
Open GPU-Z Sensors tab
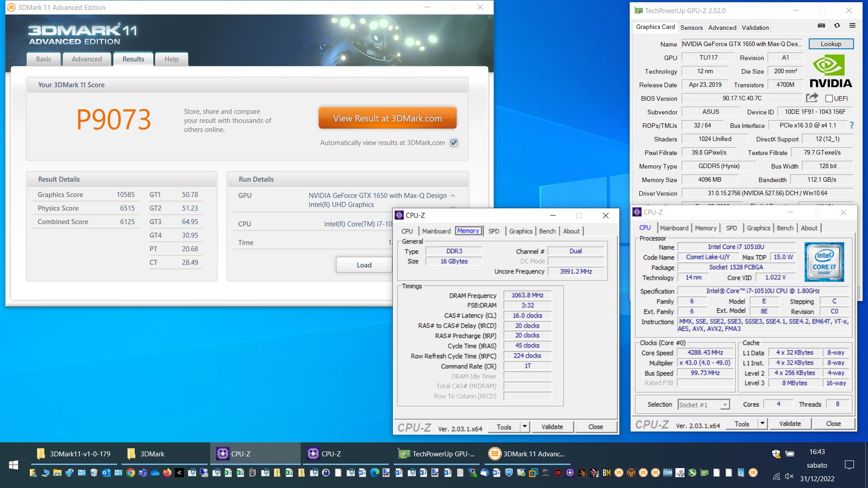(691, 28)
